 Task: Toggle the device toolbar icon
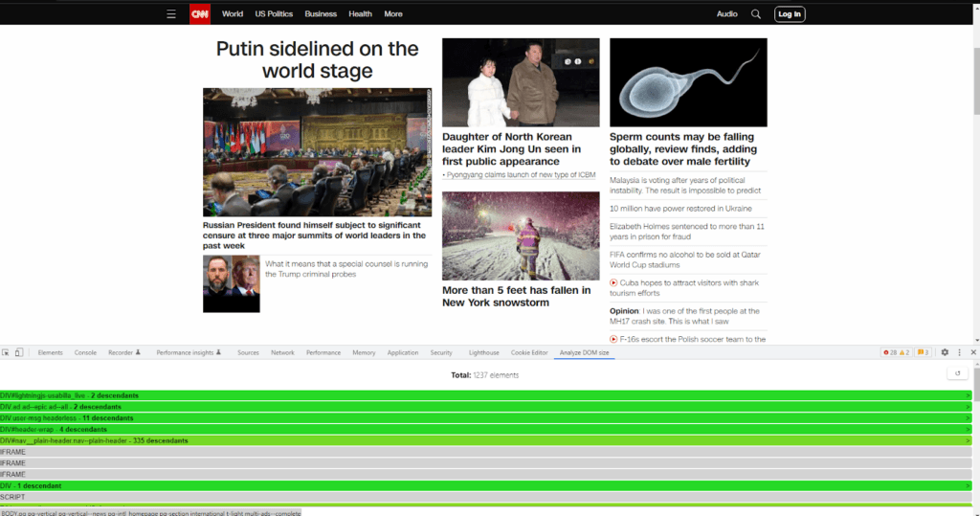click(19, 352)
